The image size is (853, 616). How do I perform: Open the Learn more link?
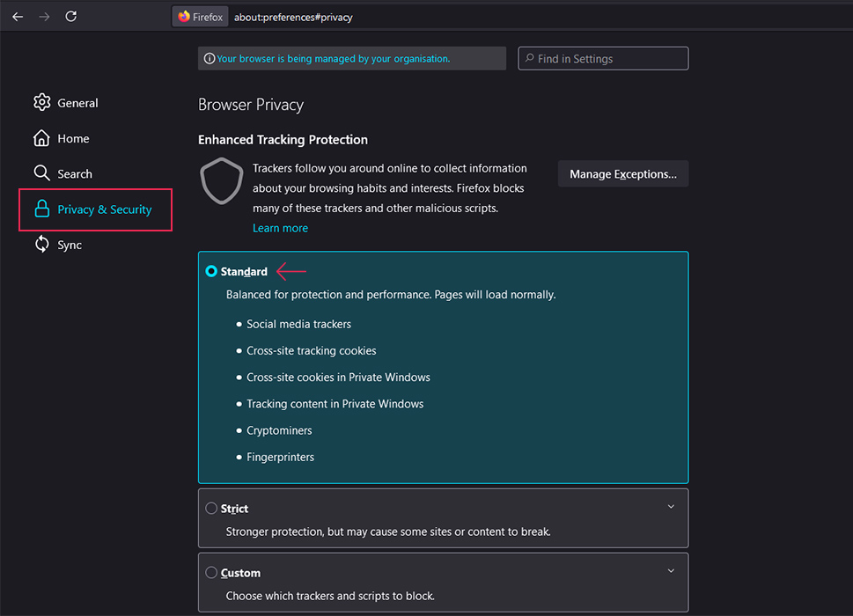pos(280,228)
